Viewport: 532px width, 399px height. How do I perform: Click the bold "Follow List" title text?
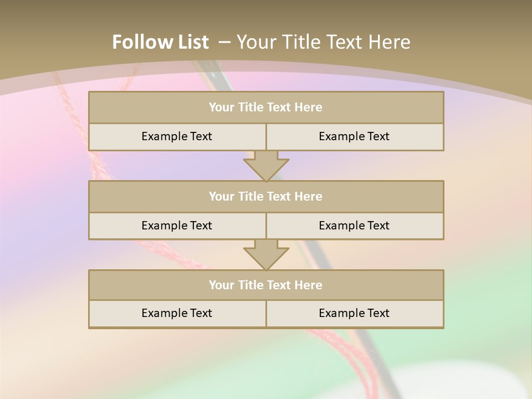pyautogui.click(x=161, y=42)
